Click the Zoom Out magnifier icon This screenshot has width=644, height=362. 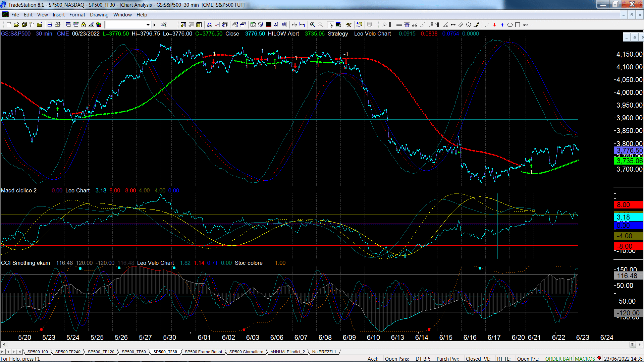coord(321,25)
